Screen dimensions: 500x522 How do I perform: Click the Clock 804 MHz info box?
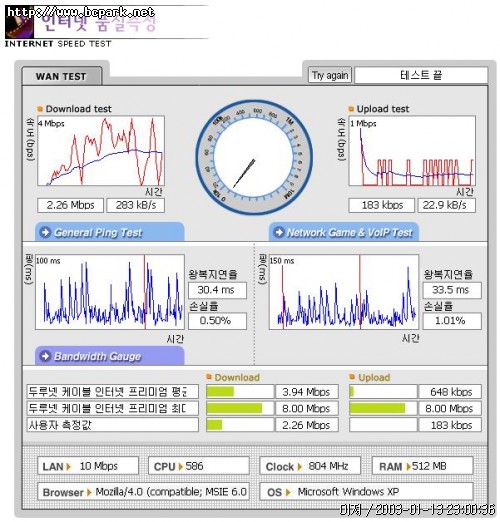(x=310, y=466)
